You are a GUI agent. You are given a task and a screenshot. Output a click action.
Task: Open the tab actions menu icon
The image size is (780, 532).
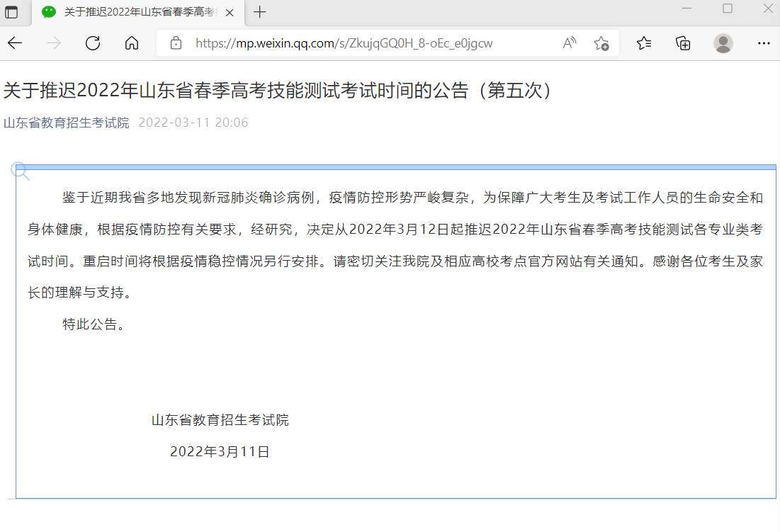pyautogui.click(x=11, y=12)
